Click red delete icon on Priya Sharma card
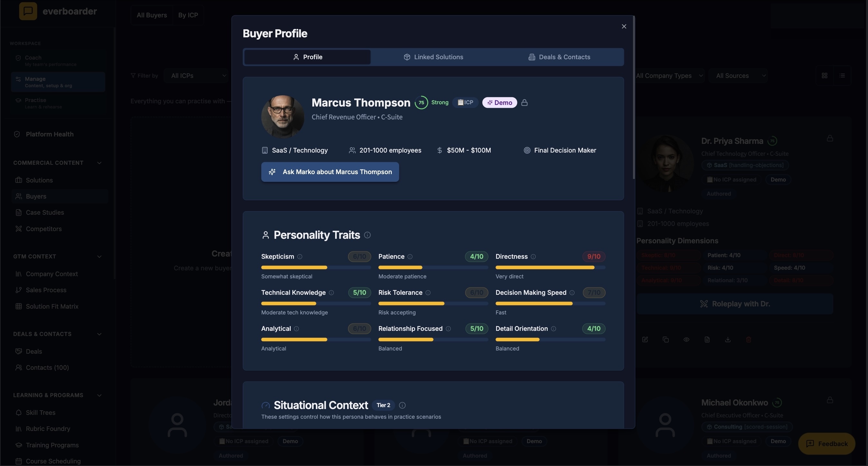Screen dimensions: 868x466 tap(748, 340)
